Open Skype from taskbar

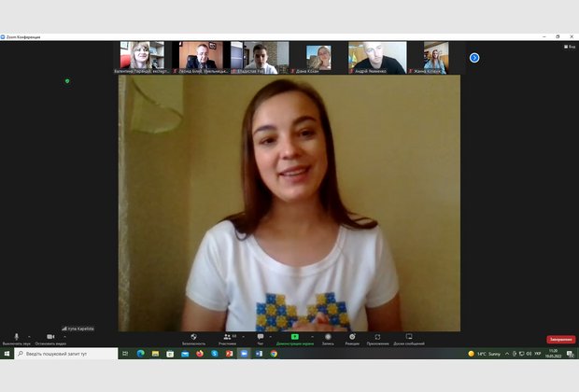(x=215, y=354)
